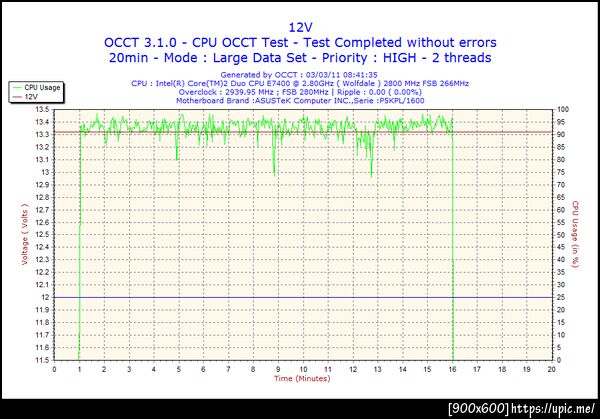The width and height of the screenshot is (600, 419).
Task: Click the green CPU Usage legend line sample
Action: tap(17, 88)
